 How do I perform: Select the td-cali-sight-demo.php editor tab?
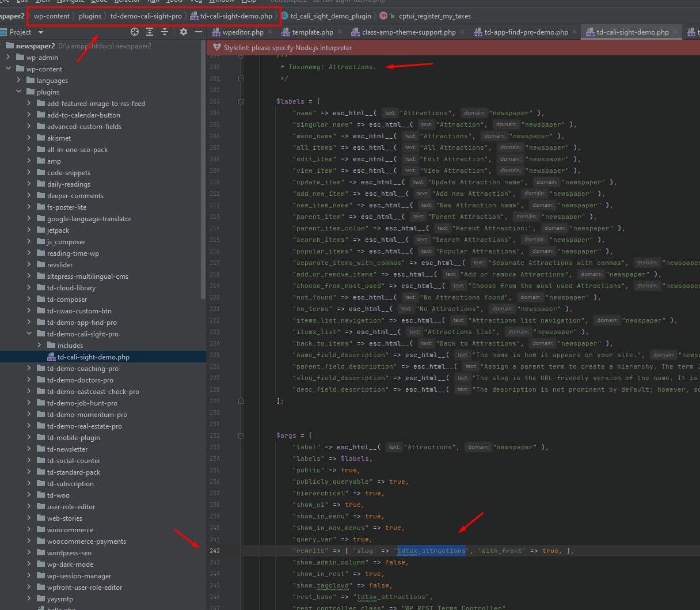click(633, 32)
